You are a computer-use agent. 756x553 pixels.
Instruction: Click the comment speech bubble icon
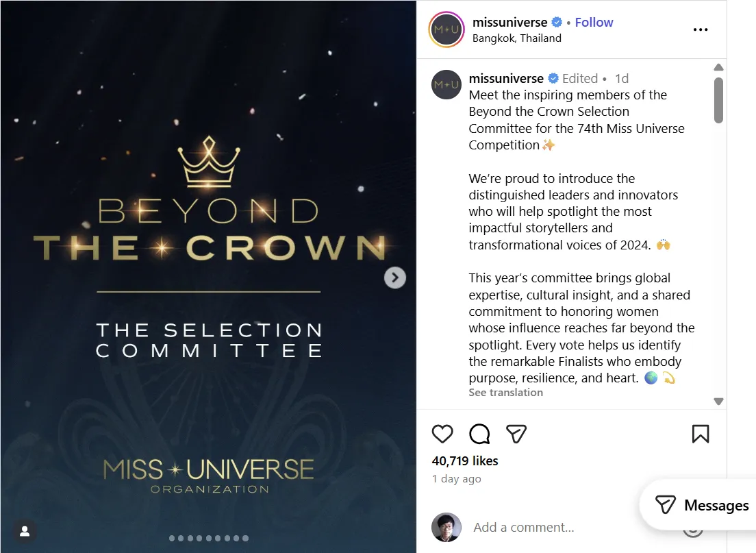[479, 434]
